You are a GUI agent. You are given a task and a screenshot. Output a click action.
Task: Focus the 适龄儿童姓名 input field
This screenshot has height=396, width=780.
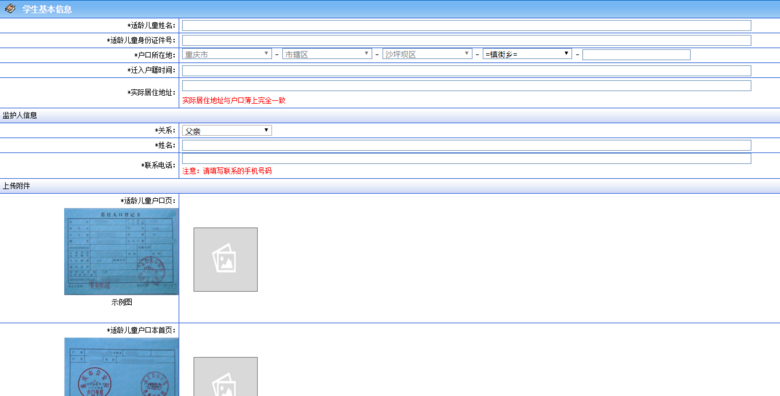click(x=467, y=25)
